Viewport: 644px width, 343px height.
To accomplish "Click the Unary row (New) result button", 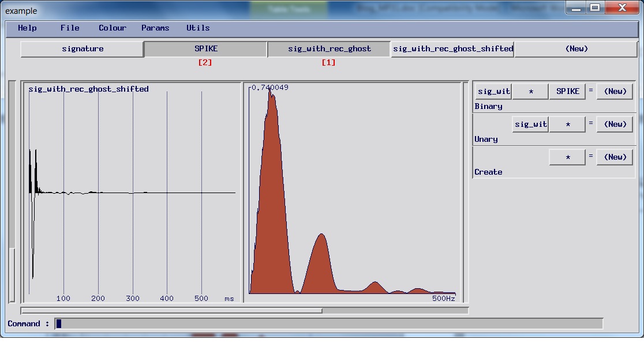I will (x=615, y=125).
